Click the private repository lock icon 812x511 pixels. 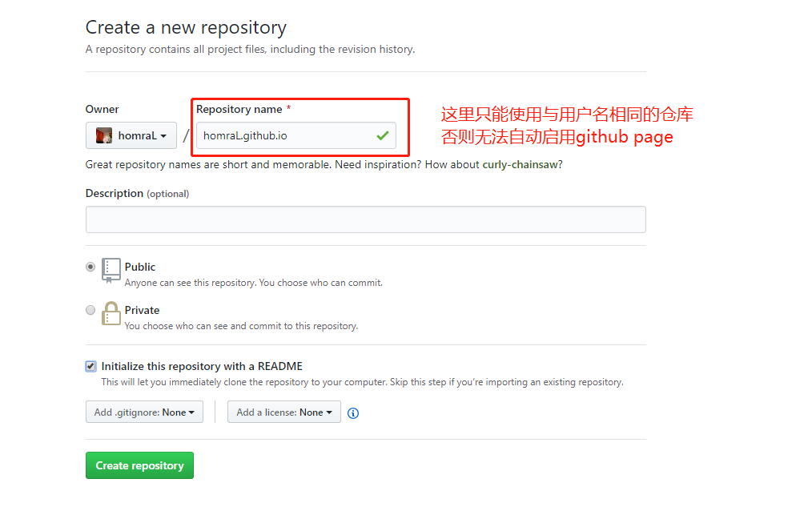111,313
